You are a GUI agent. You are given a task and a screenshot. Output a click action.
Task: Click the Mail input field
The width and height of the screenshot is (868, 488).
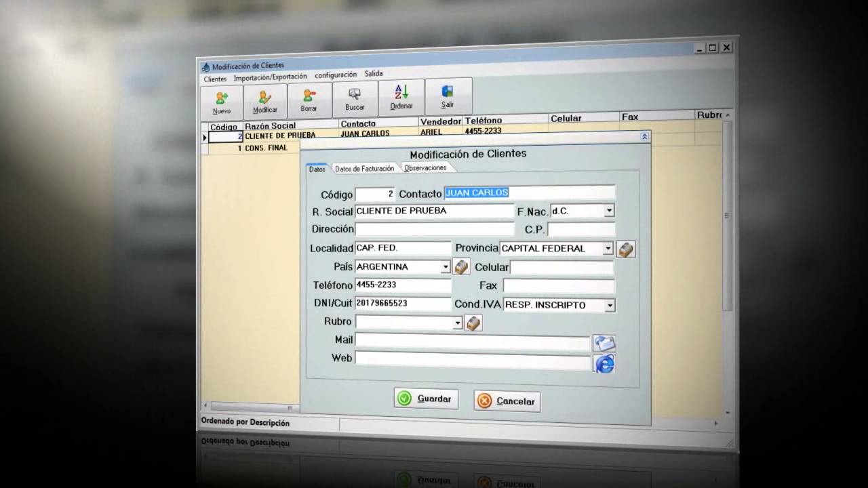pyautogui.click(x=473, y=340)
